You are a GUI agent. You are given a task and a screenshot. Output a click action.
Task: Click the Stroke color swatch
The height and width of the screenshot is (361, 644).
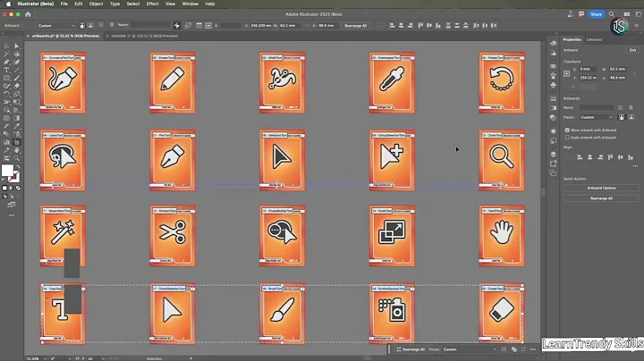click(x=14, y=177)
